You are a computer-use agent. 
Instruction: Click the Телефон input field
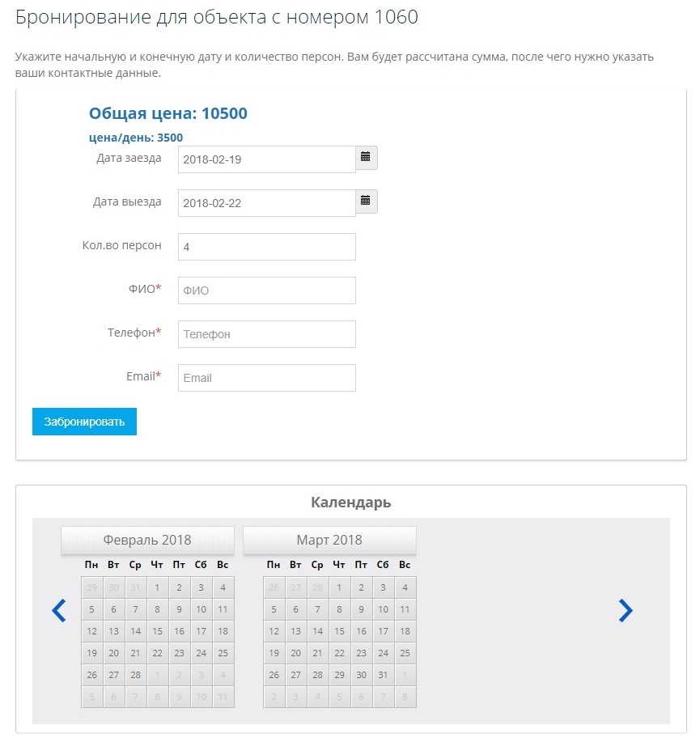coord(266,334)
